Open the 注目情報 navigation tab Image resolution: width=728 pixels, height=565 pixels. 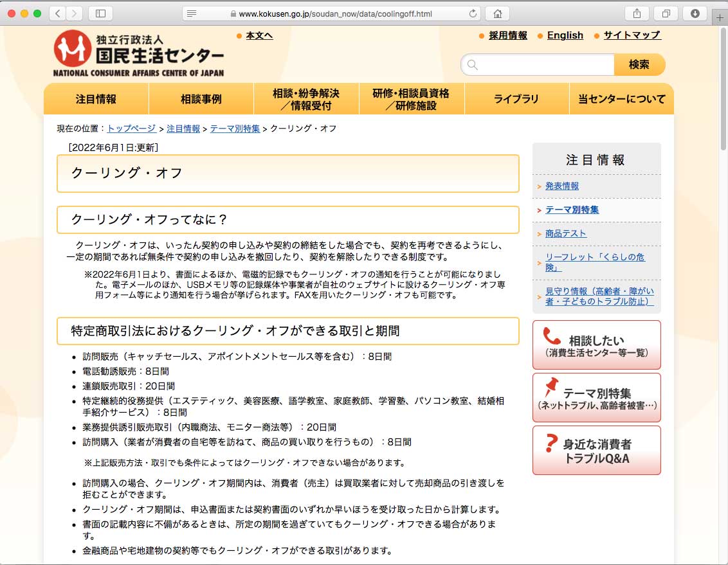click(x=96, y=99)
